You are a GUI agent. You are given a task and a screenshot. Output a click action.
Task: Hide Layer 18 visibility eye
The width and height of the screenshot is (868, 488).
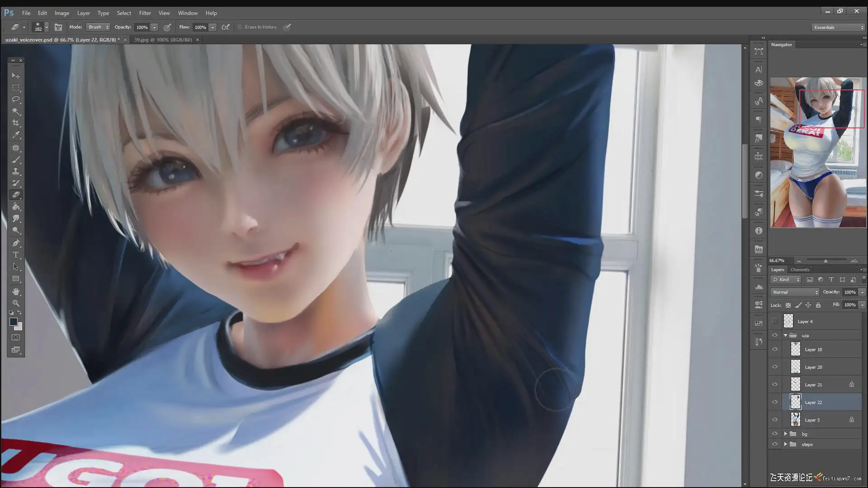pos(775,349)
